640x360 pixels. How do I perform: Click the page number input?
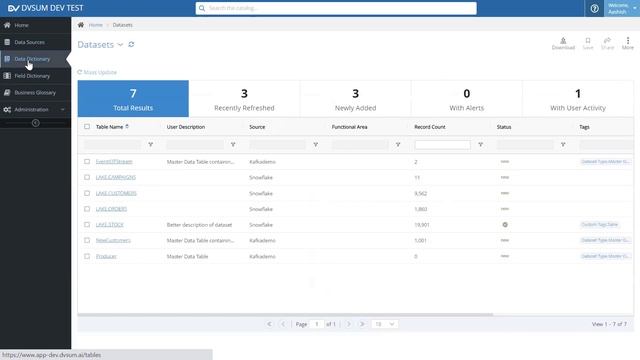point(317,324)
